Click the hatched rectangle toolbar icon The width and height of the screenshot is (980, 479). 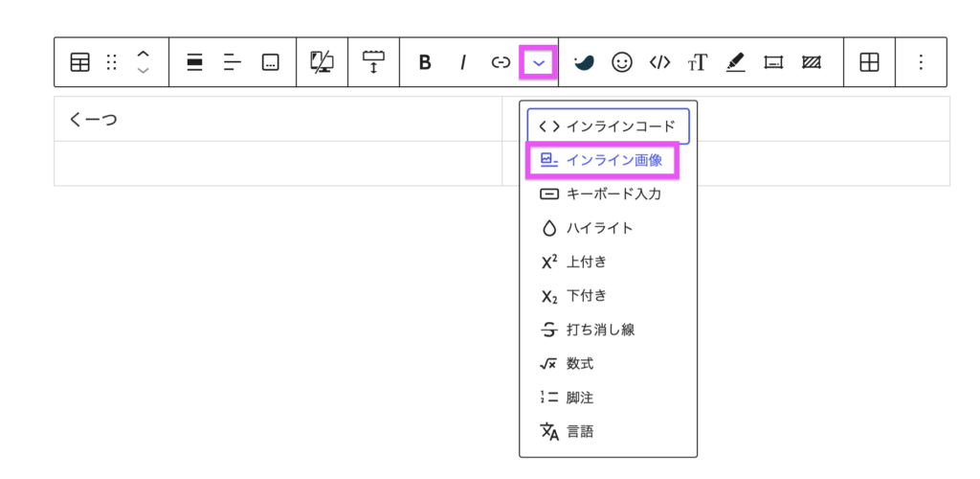click(x=812, y=62)
